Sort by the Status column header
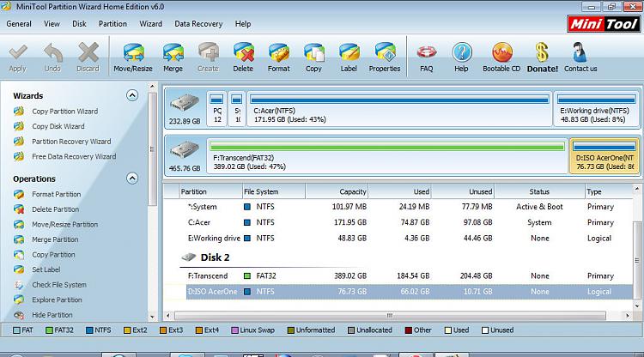The height and width of the screenshot is (357, 644). tap(540, 191)
